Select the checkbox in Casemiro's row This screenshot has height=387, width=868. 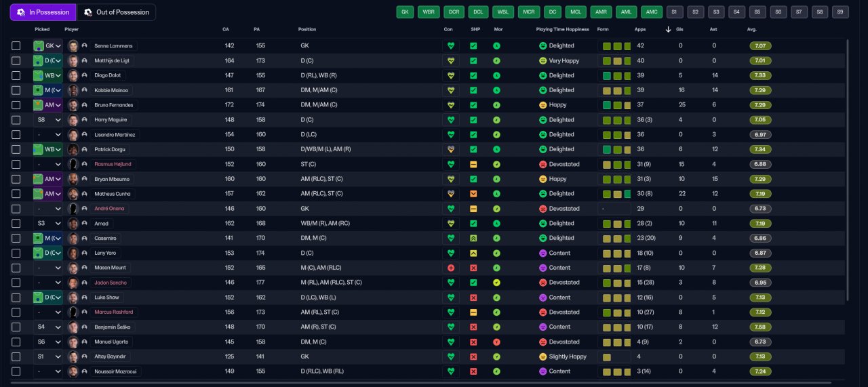(x=16, y=238)
